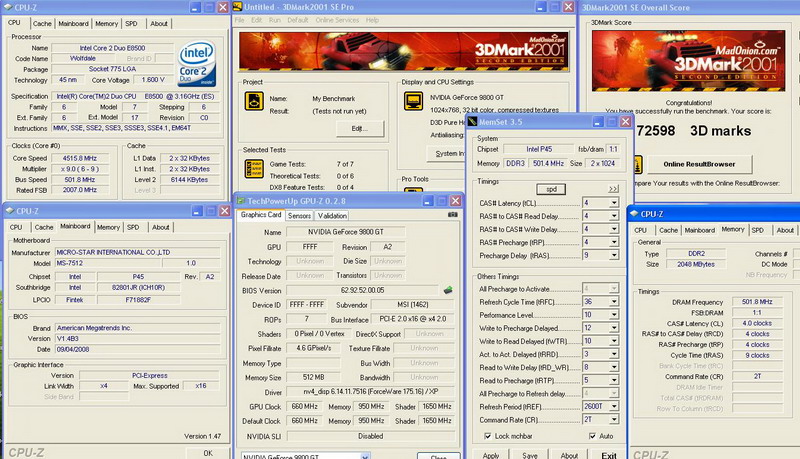This screenshot has height=459, width=800.
Task: Click the spd button in MemSet Timings
Action: point(551,189)
